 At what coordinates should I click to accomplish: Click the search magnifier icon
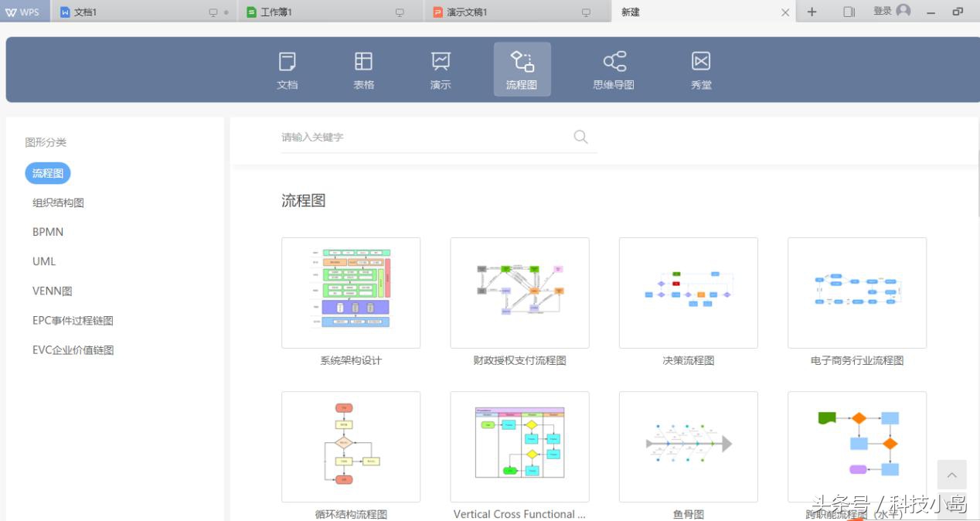(x=580, y=137)
